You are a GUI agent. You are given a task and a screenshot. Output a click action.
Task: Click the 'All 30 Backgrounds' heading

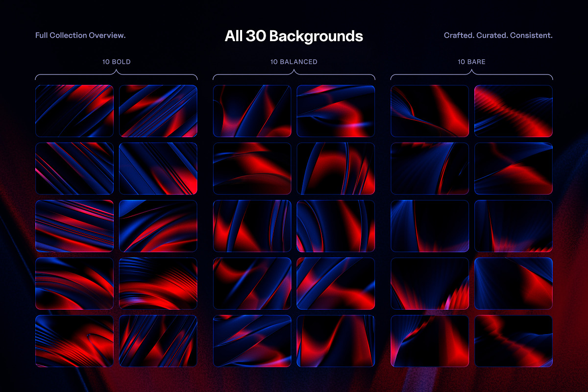(x=294, y=36)
